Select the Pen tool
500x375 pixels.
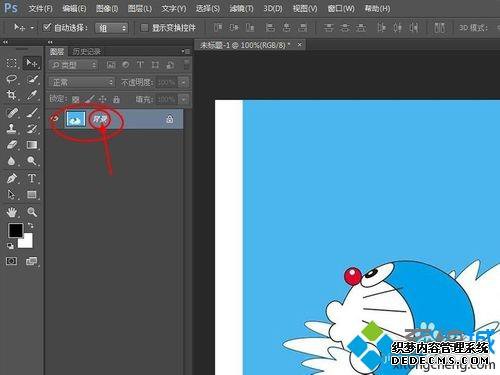coord(12,178)
